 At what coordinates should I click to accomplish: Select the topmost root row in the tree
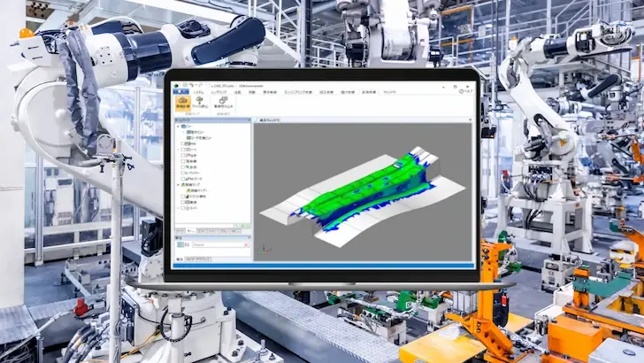click(x=187, y=127)
